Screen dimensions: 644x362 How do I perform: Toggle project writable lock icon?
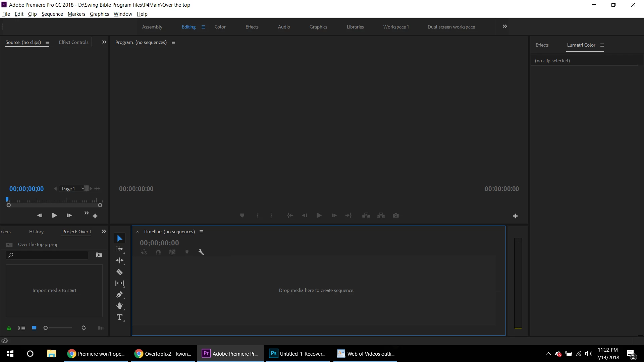[9, 328]
